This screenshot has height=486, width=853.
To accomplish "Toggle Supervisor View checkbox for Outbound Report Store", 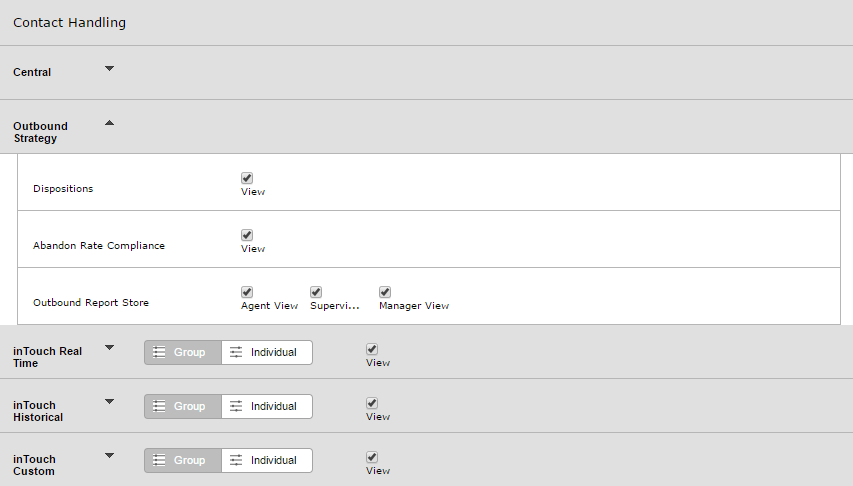I will (x=316, y=292).
